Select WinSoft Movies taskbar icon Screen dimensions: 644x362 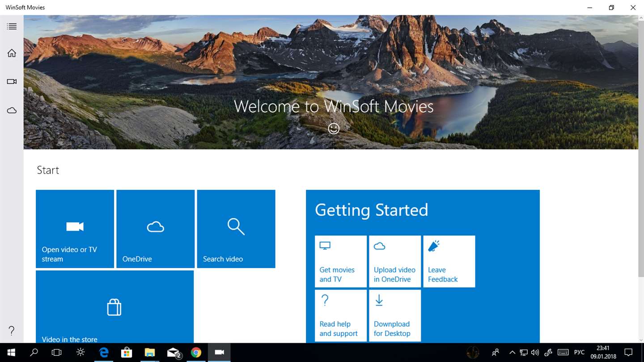219,353
